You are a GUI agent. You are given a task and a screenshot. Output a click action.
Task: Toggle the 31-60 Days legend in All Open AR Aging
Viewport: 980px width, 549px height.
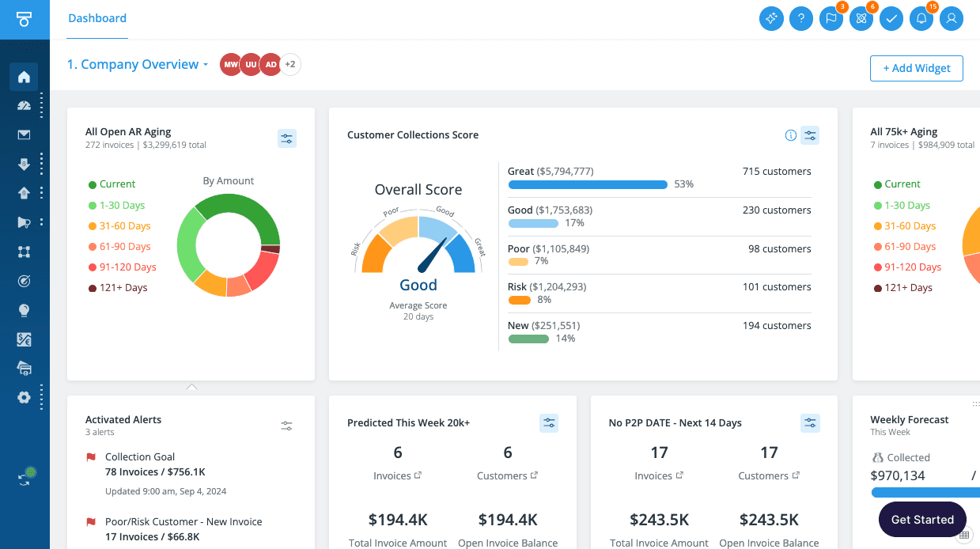(x=124, y=225)
